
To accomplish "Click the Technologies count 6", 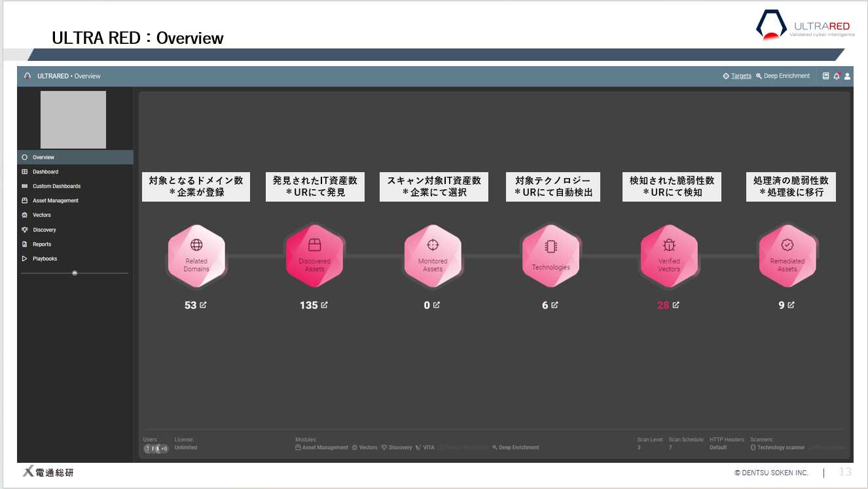I will pos(545,305).
